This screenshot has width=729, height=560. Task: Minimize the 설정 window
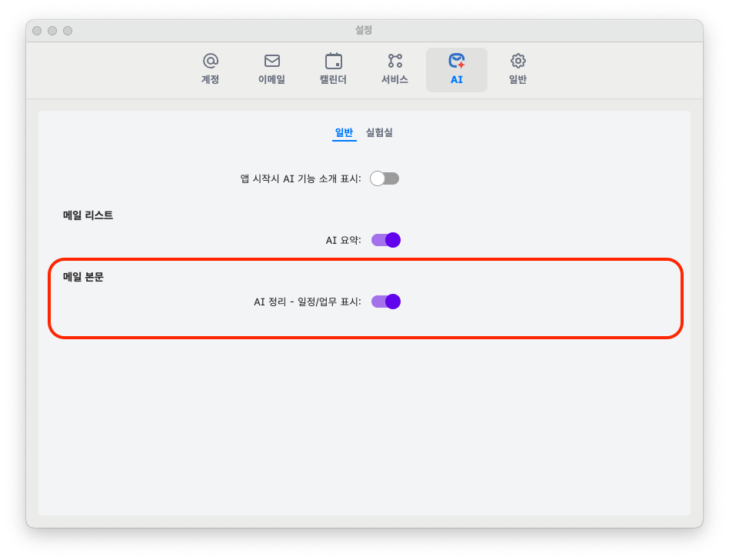tap(52, 31)
